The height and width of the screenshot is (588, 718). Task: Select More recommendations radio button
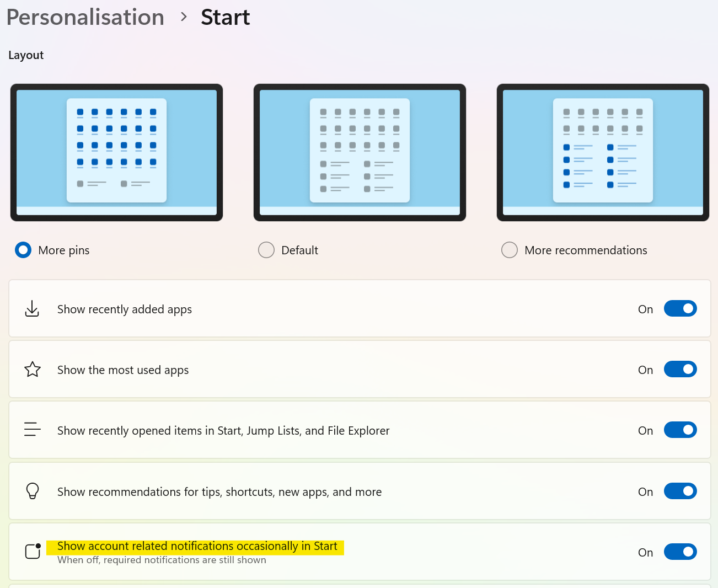(x=510, y=250)
